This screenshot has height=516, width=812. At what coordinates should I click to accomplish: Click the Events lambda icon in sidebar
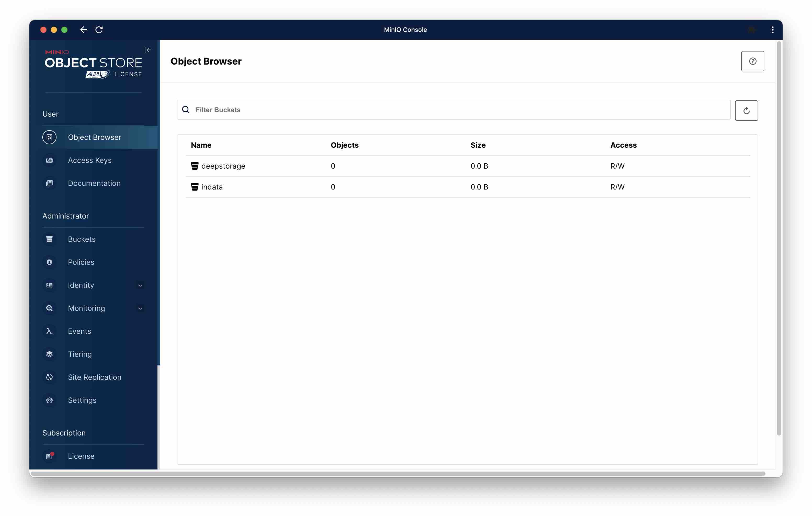coord(50,331)
